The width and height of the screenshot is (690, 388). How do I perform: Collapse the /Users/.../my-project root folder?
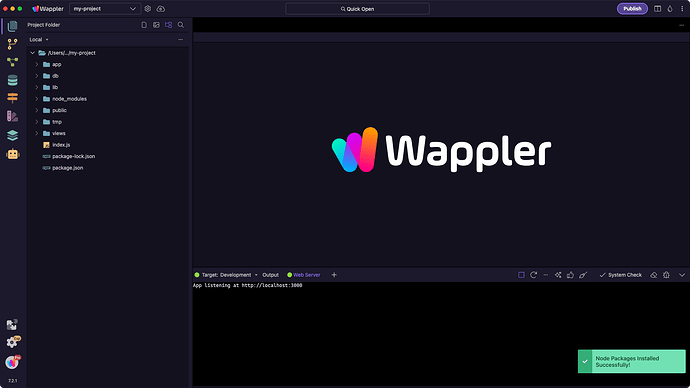(32, 53)
